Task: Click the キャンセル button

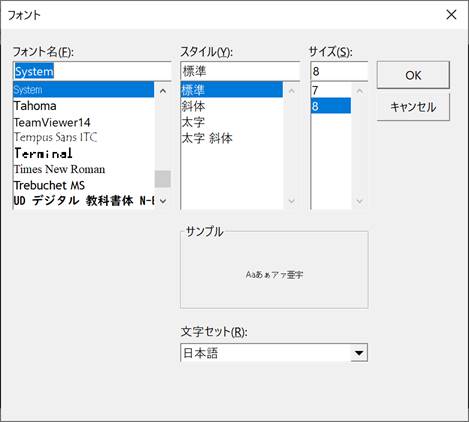Action: [413, 107]
